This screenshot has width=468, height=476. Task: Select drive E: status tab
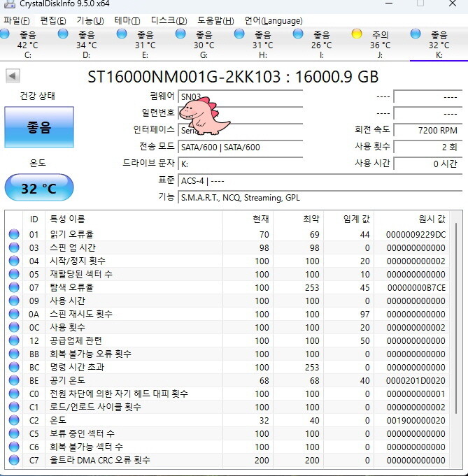[140, 44]
